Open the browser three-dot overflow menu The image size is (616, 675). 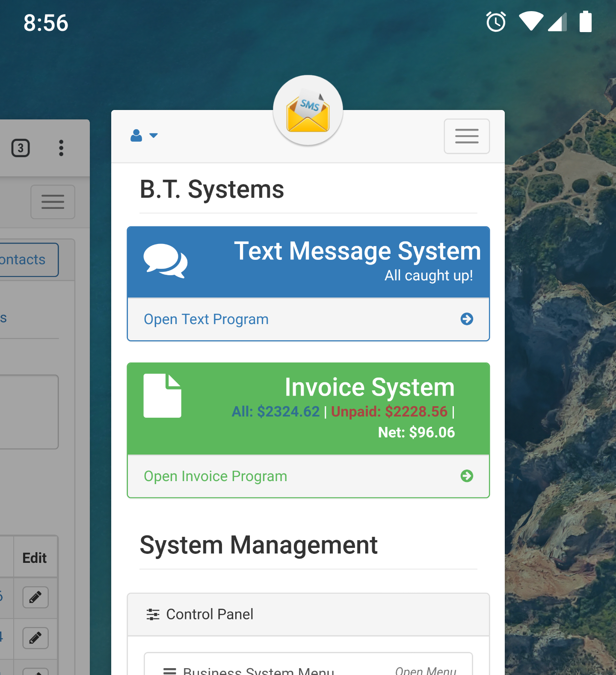61,148
